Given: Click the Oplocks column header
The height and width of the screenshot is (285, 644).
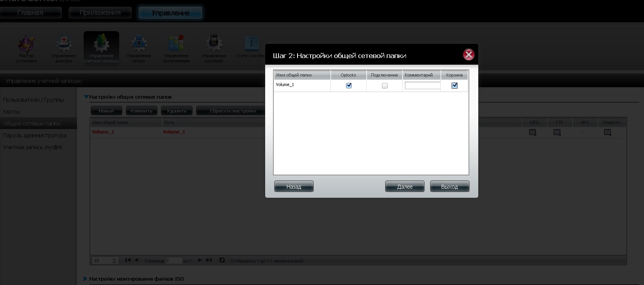Looking at the screenshot, I should [348, 75].
